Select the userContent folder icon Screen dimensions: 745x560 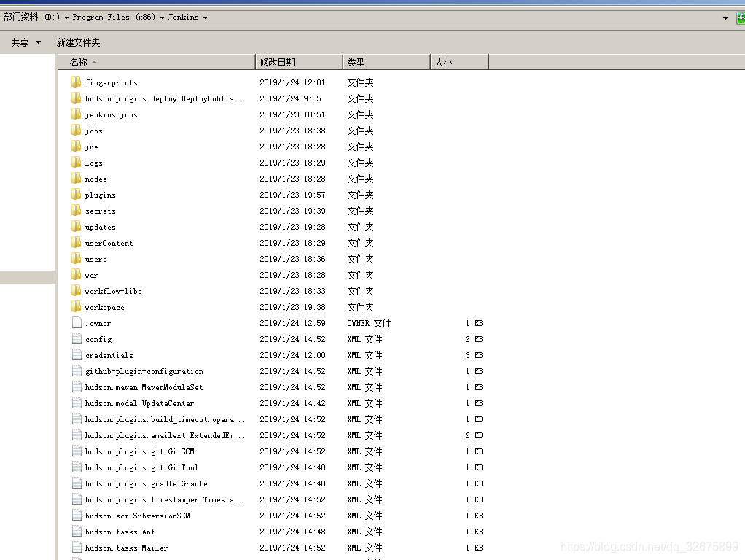76,242
